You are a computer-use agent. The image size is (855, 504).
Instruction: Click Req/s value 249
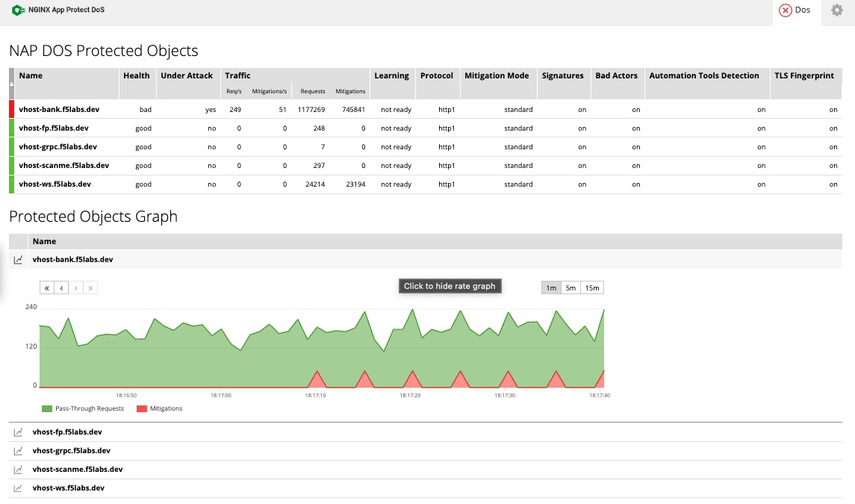point(235,110)
